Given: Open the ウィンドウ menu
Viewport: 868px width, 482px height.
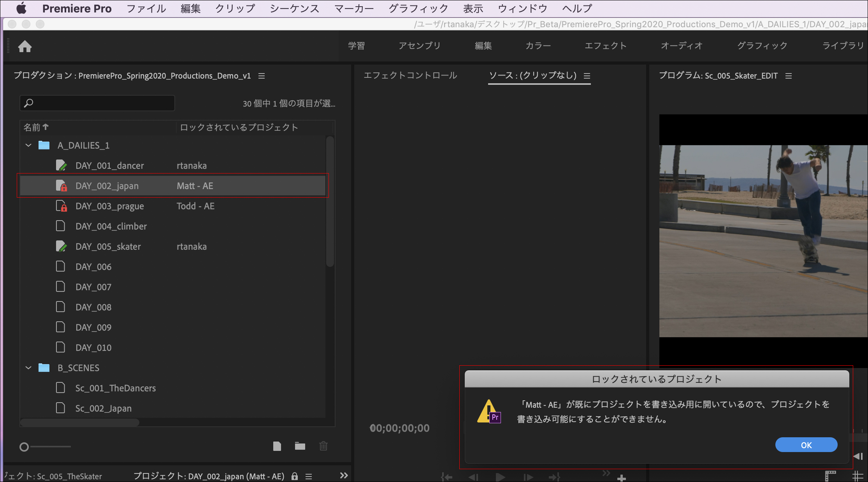Looking at the screenshot, I should point(522,8).
